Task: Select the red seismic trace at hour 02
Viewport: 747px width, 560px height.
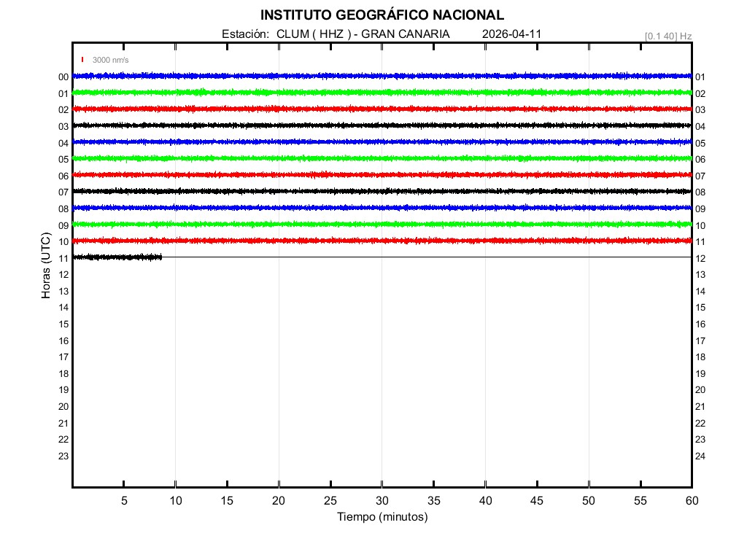Action: coord(382,109)
